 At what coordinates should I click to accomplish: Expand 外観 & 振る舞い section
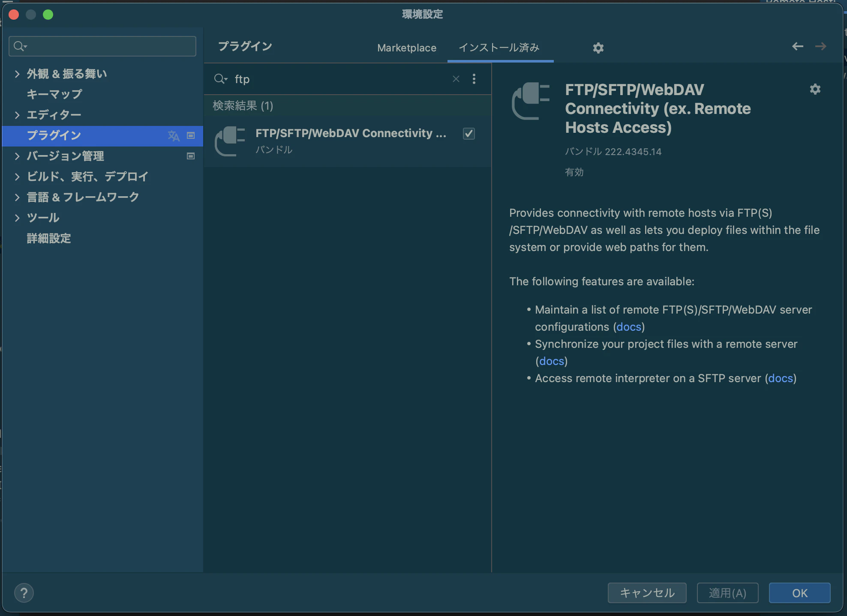[17, 74]
